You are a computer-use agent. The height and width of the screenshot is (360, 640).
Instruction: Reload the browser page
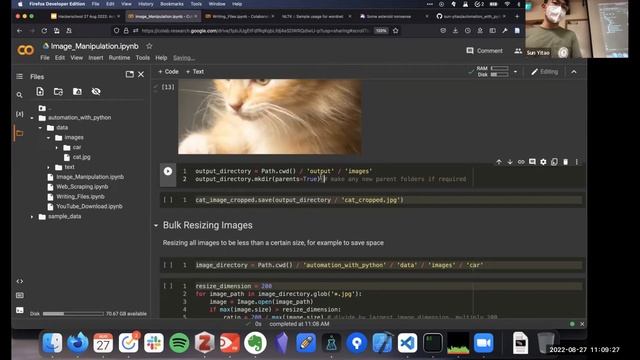tap(44, 31)
